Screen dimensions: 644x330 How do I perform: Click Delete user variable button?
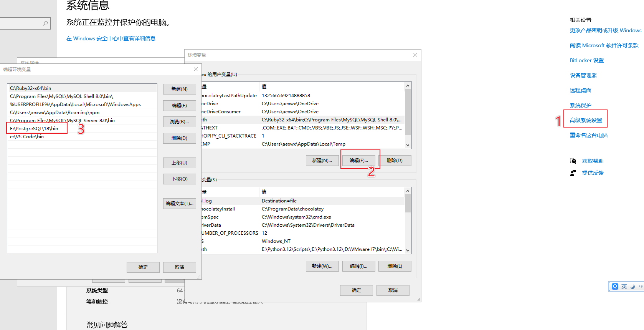395,161
